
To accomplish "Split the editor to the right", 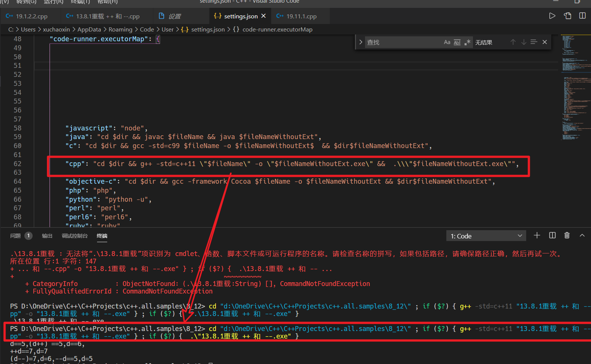I will pyautogui.click(x=582, y=16).
